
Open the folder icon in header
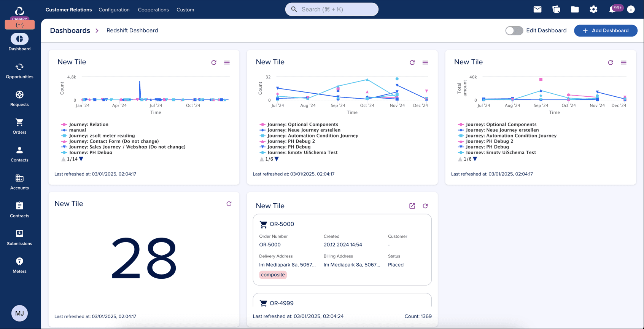575,10
